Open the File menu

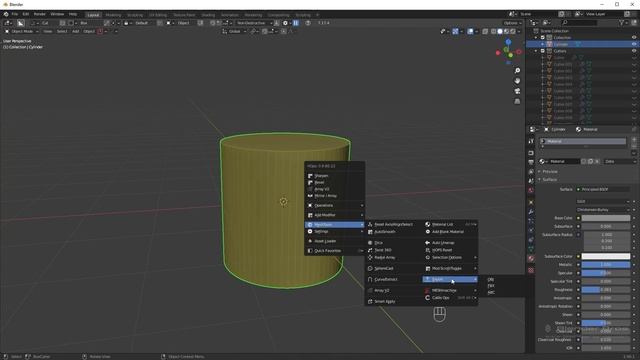click(15, 14)
